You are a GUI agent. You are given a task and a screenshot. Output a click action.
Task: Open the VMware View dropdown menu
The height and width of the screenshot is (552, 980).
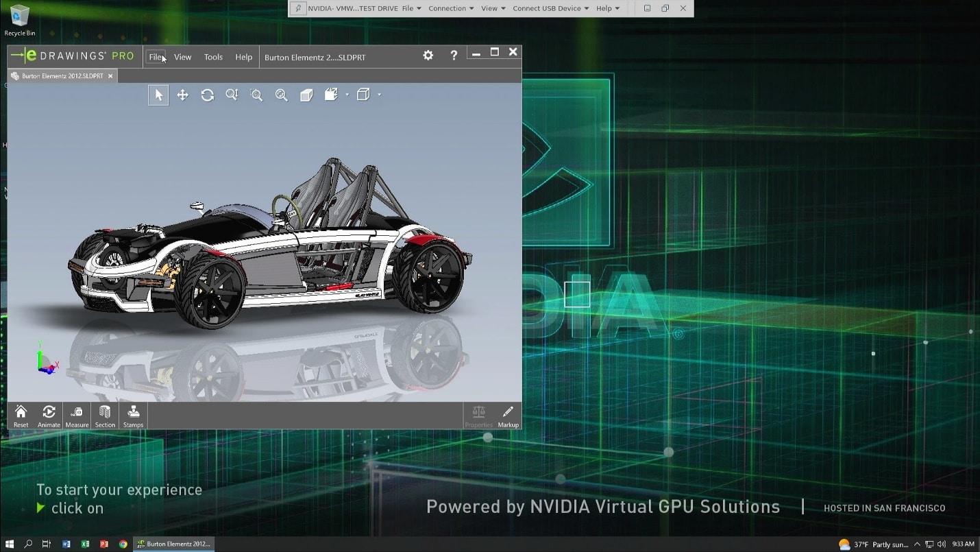pos(493,8)
